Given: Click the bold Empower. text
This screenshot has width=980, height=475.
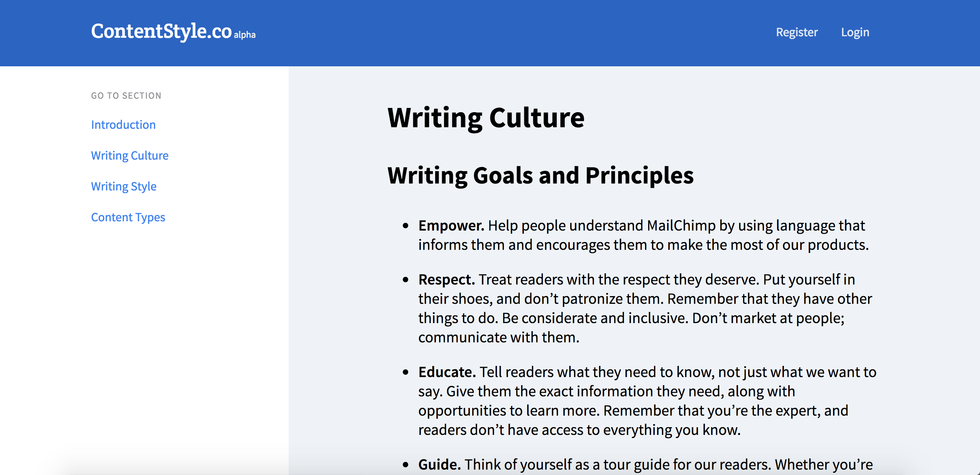Looking at the screenshot, I should (451, 226).
